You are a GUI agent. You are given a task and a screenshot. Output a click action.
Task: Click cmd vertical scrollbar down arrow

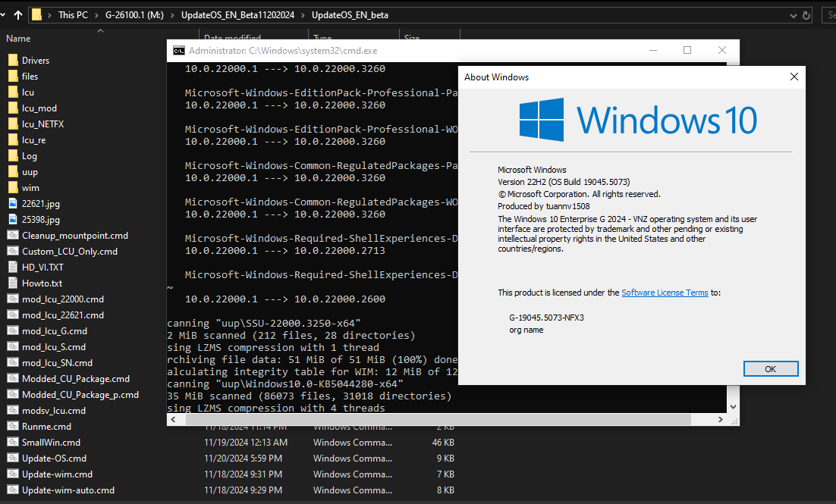[x=733, y=406]
